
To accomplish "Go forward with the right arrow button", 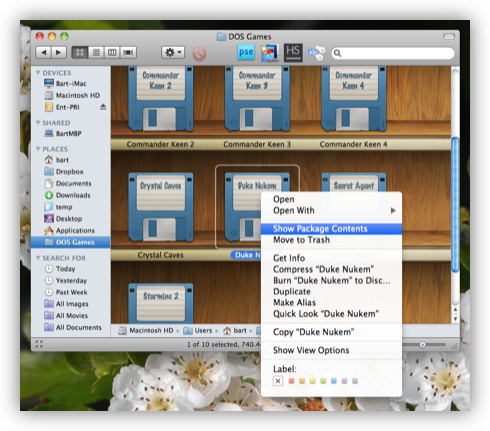I will click(59, 52).
